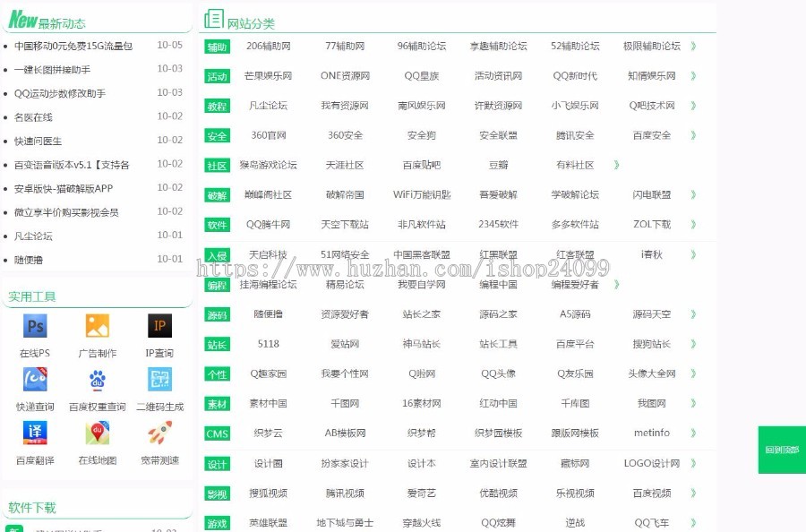The image size is (806, 532).
Task: Open the 随便撸 news item
Action: pos(29,260)
